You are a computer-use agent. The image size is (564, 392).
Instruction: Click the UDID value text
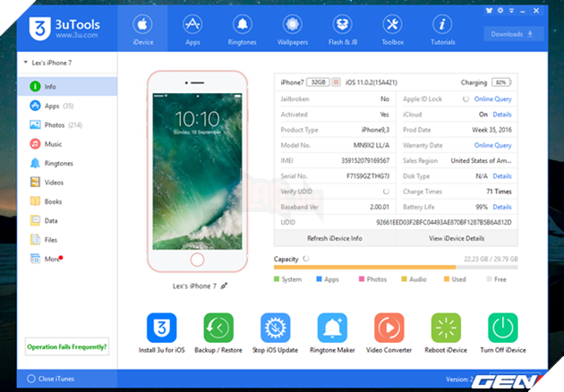444,222
